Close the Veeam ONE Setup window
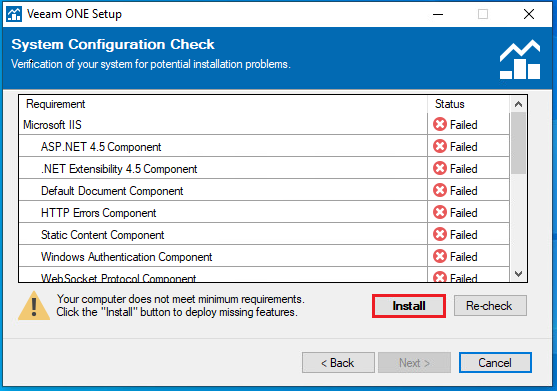557x391 pixels. 529,14
